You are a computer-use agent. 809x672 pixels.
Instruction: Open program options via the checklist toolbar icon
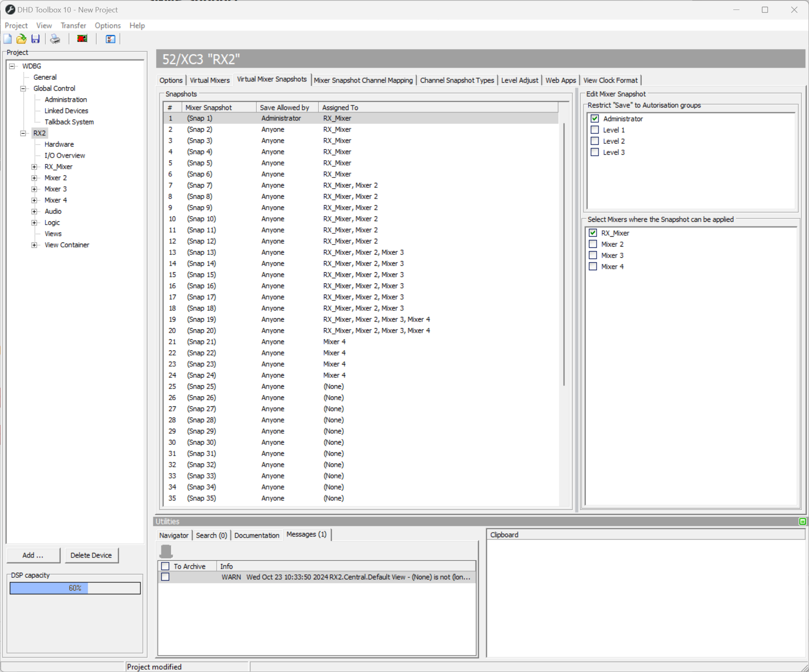pyautogui.click(x=110, y=39)
